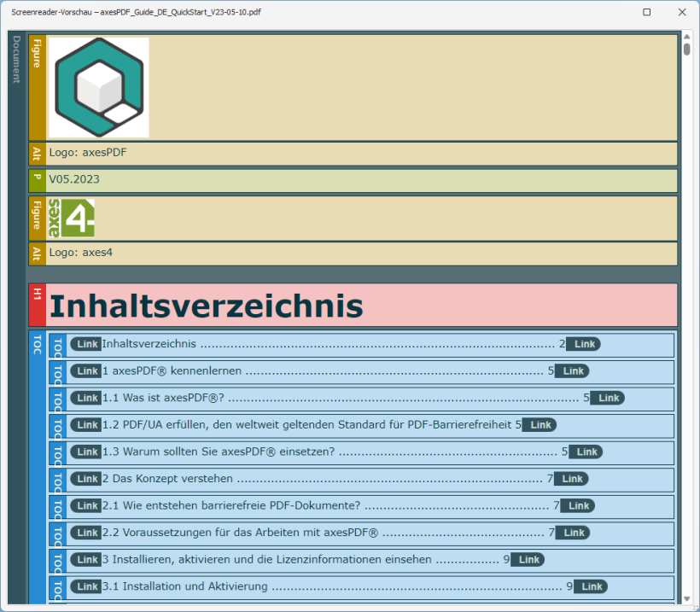Open leading Link of '1 axesPDF® kennenlernen'
Image resolution: width=700 pixels, height=612 pixels.
click(x=86, y=371)
